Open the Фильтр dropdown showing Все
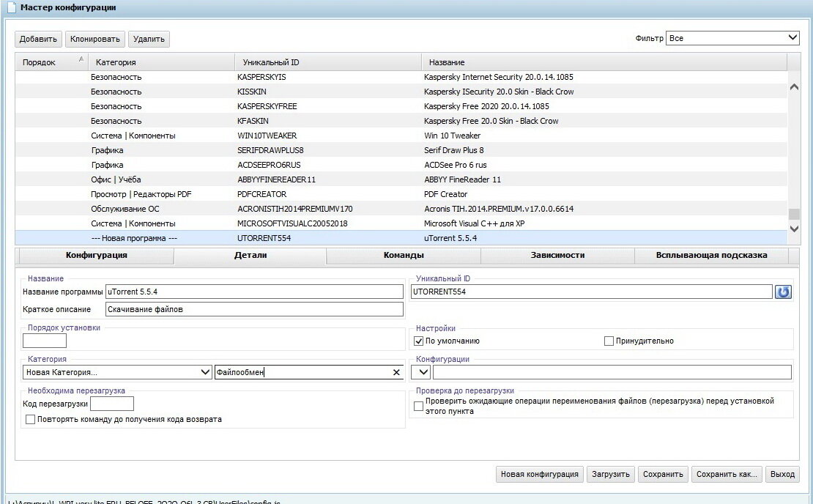813x504 pixels. [x=732, y=38]
